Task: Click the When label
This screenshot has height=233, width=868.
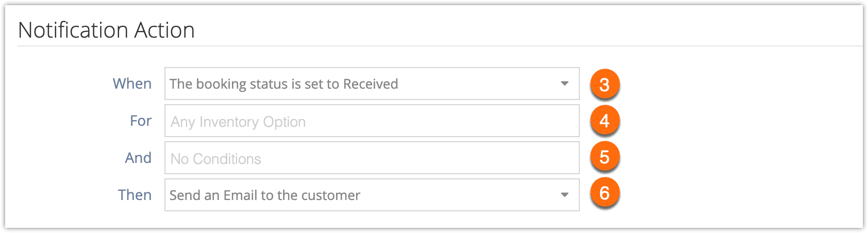Action: (132, 84)
